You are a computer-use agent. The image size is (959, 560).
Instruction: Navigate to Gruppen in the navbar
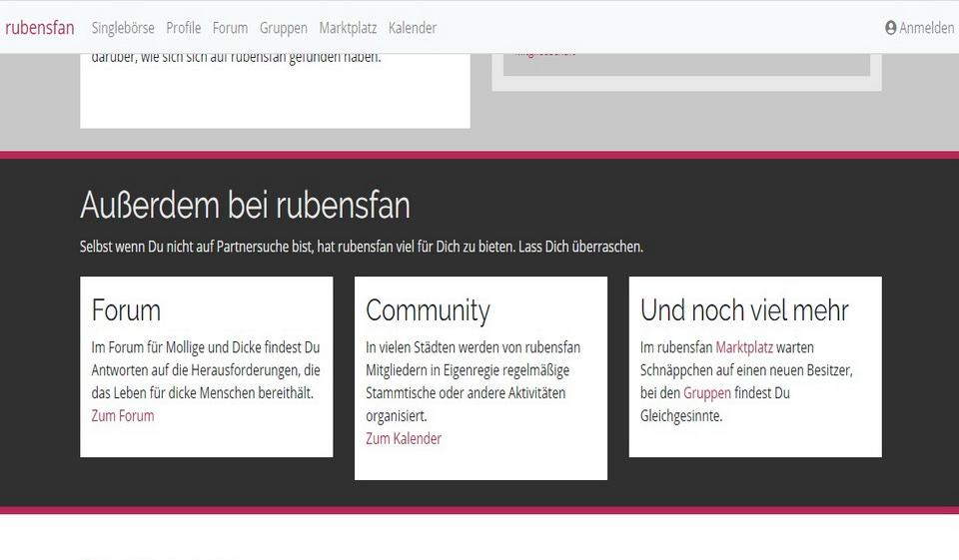point(284,28)
